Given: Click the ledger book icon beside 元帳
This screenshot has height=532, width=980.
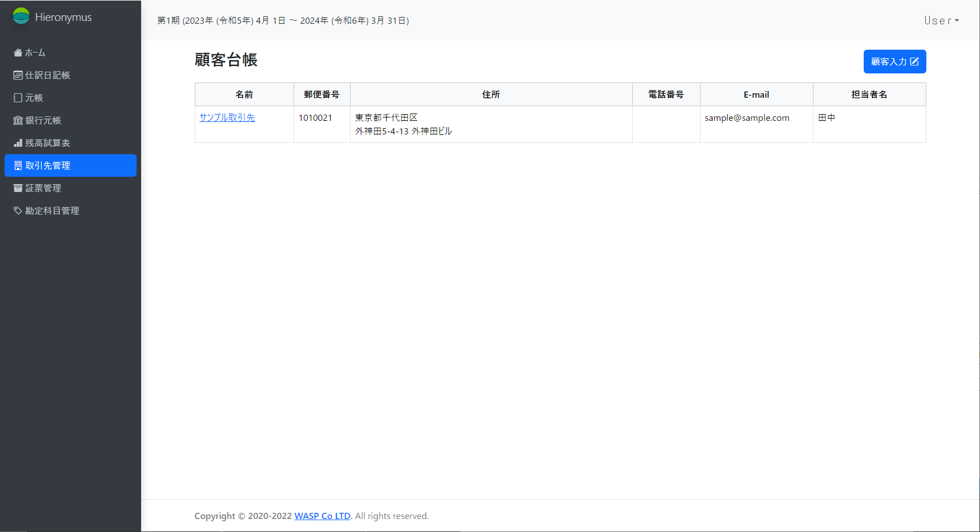Looking at the screenshot, I should (18, 98).
